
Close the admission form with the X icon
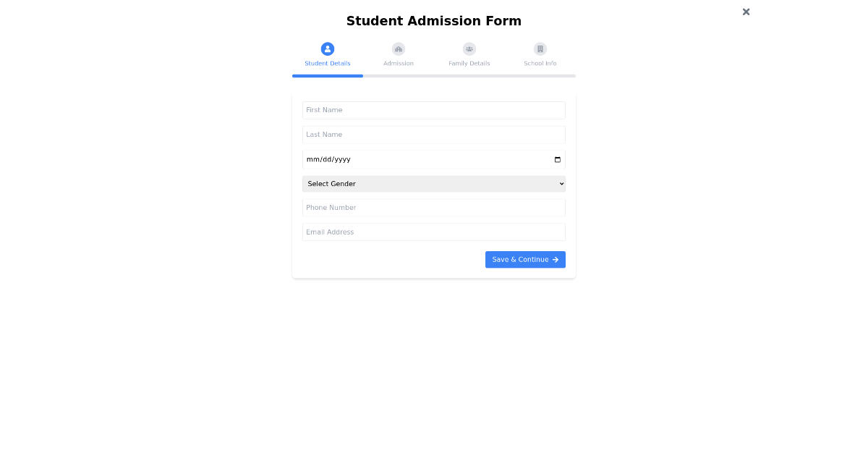[x=746, y=12]
